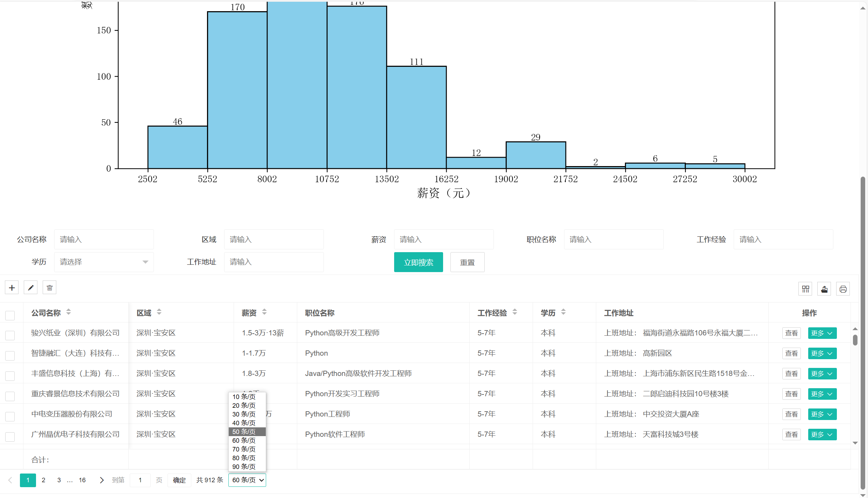Sort by 区域 column arrows

point(159,312)
